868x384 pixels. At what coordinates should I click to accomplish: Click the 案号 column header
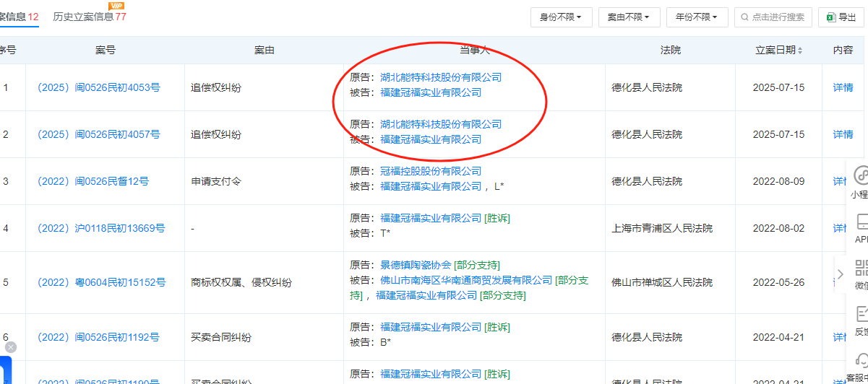(x=106, y=51)
